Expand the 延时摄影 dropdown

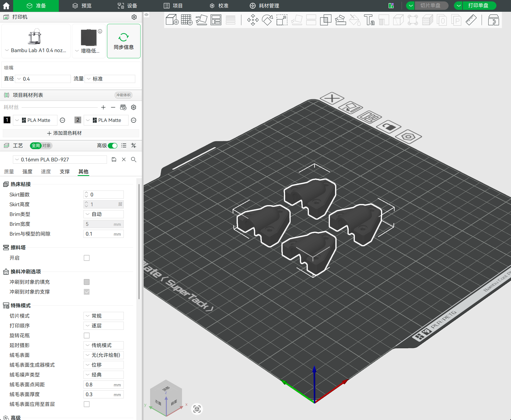[104, 345]
